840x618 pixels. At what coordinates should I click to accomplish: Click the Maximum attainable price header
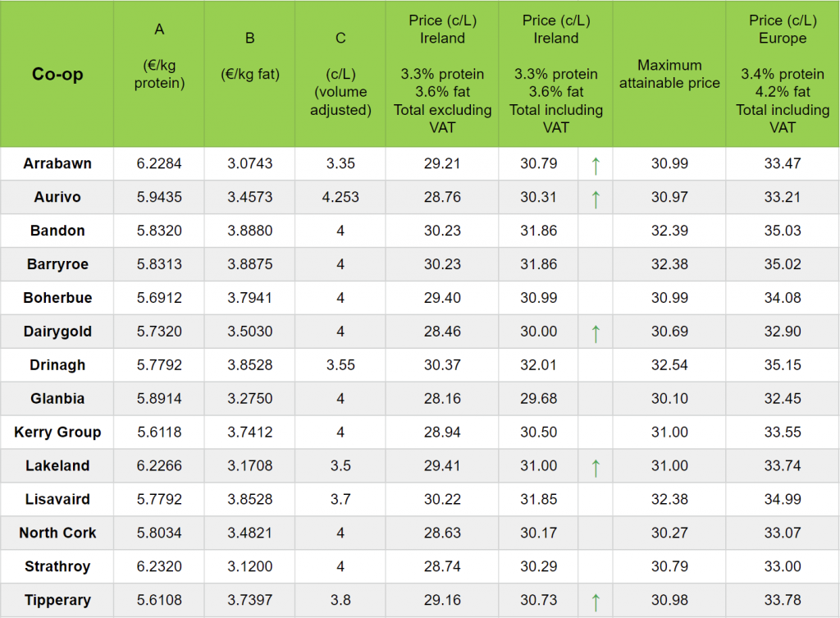(x=669, y=74)
